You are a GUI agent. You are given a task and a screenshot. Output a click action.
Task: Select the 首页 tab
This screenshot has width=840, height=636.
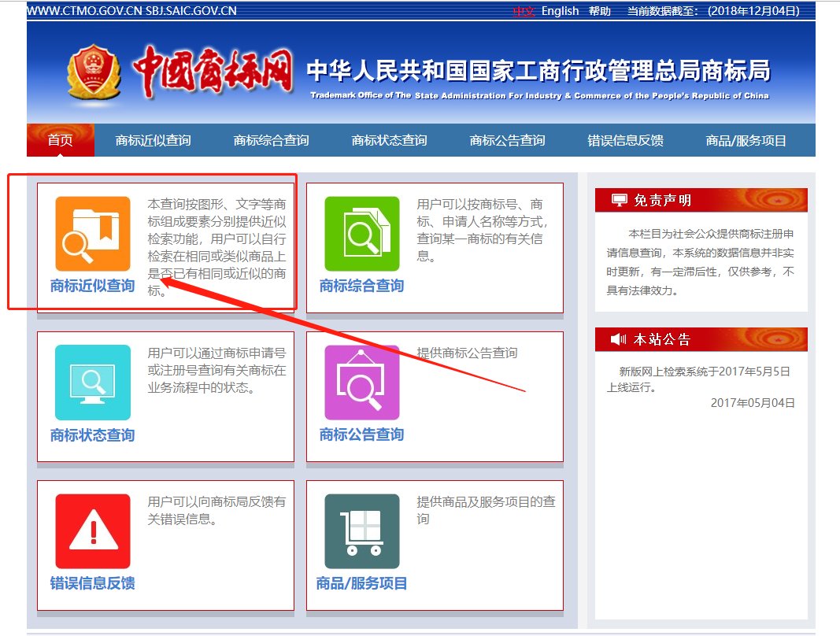60,139
